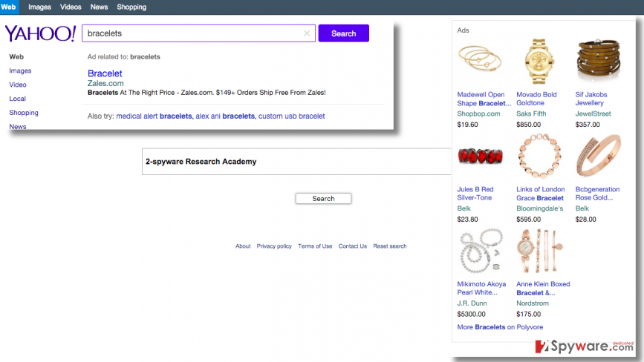The width and height of the screenshot is (644, 362).
Task: Try custom usb bracelet suggestion
Action: 292,116
